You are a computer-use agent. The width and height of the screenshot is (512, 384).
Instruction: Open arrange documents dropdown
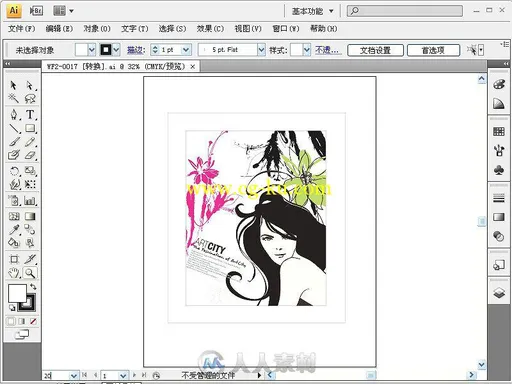[63, 11]
